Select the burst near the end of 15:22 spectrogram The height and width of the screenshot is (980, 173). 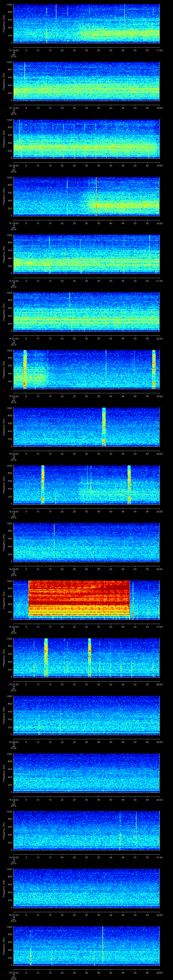pos(154,369)
